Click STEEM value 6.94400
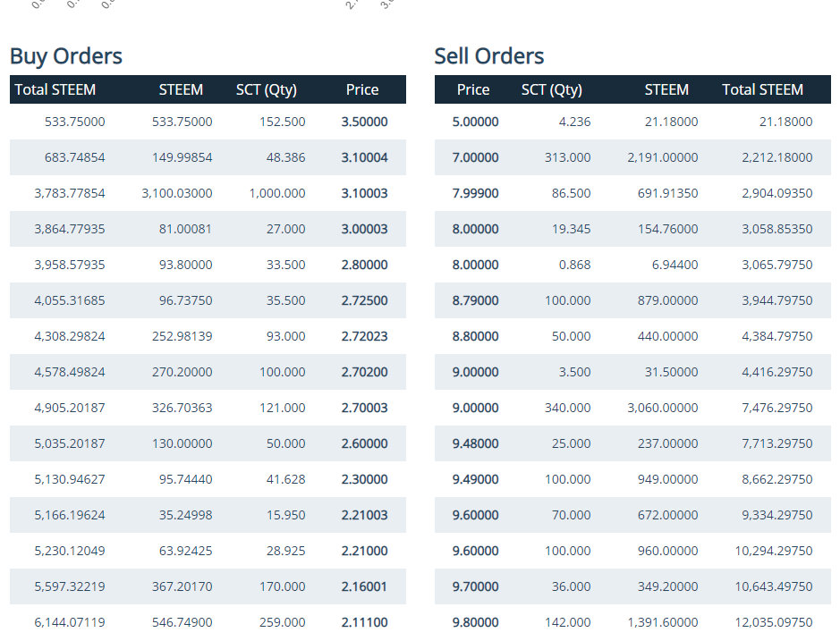 pos(675,265)
